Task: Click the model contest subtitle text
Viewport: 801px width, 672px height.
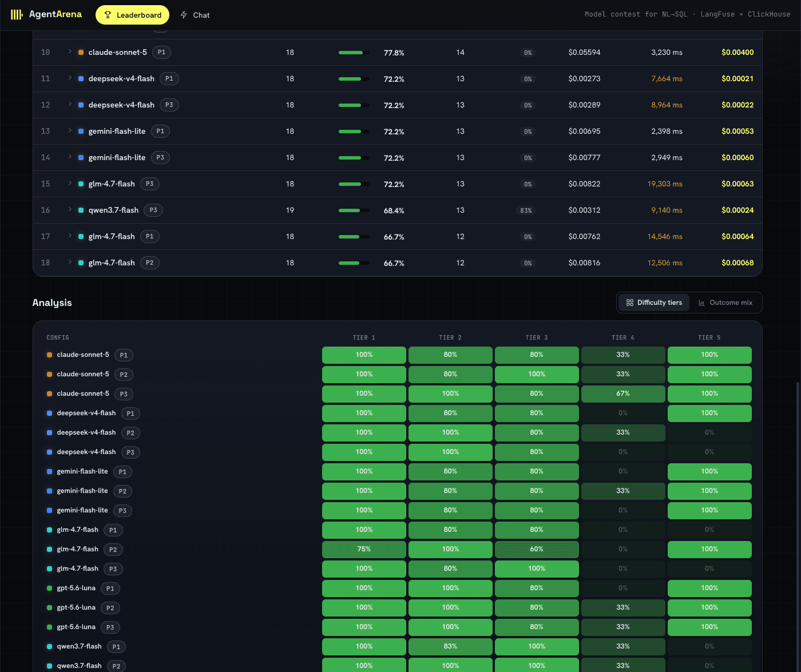Action: tap(687, 14)
